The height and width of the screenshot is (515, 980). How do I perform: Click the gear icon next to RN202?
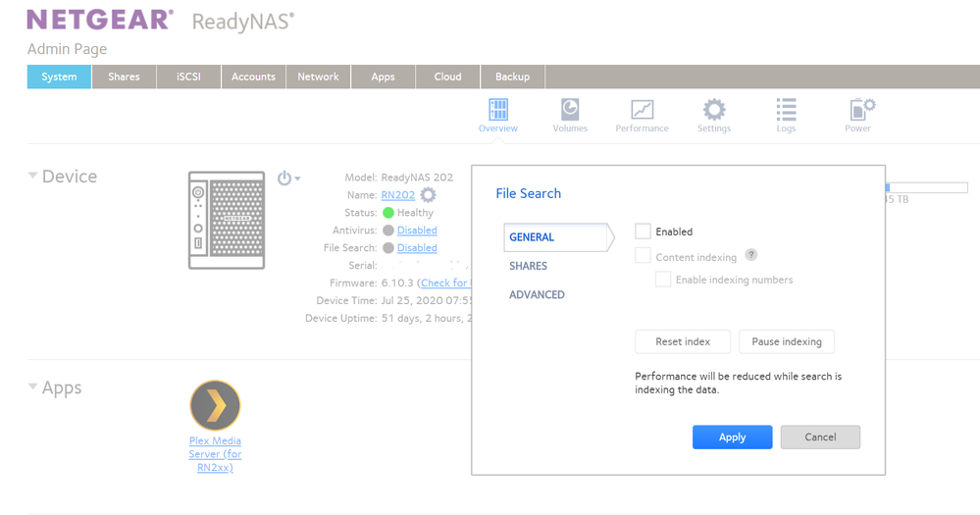point(428,195)
